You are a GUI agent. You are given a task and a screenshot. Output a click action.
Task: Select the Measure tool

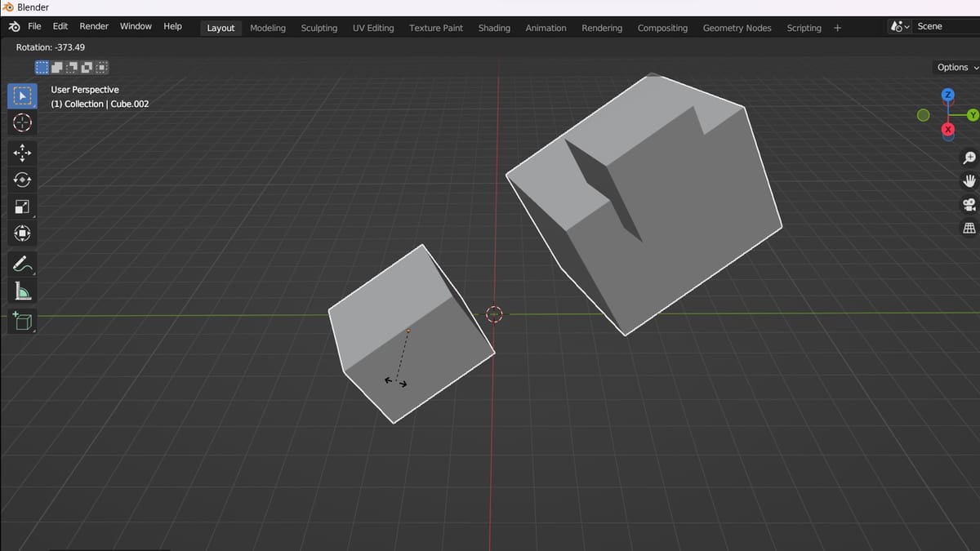pyautogui.click(x=22, y=291)
